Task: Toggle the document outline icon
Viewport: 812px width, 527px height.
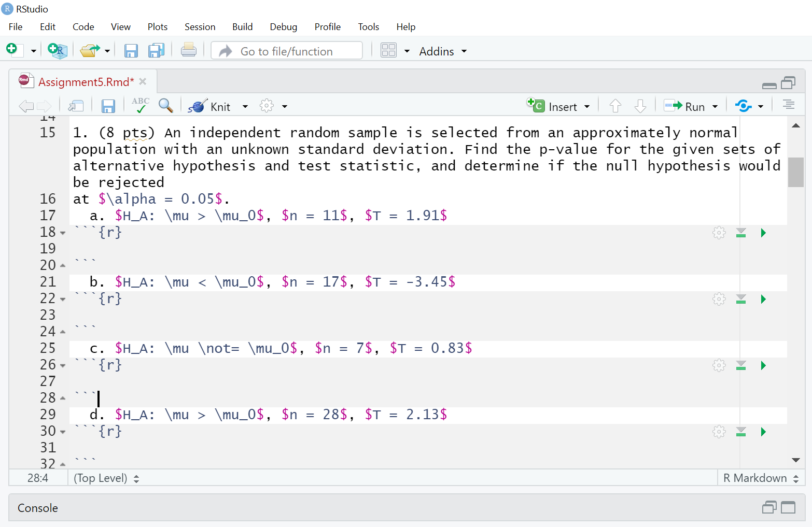Action: [x=789, y=105]
